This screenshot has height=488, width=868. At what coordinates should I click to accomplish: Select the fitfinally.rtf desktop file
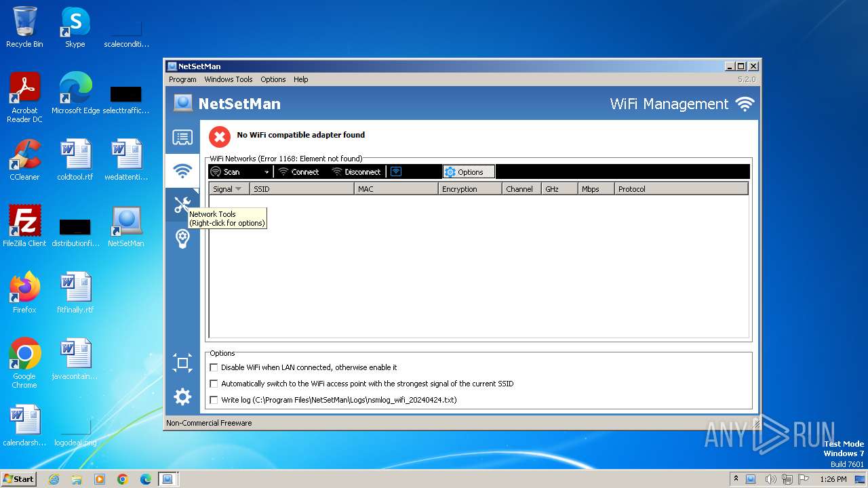(75, 293)
